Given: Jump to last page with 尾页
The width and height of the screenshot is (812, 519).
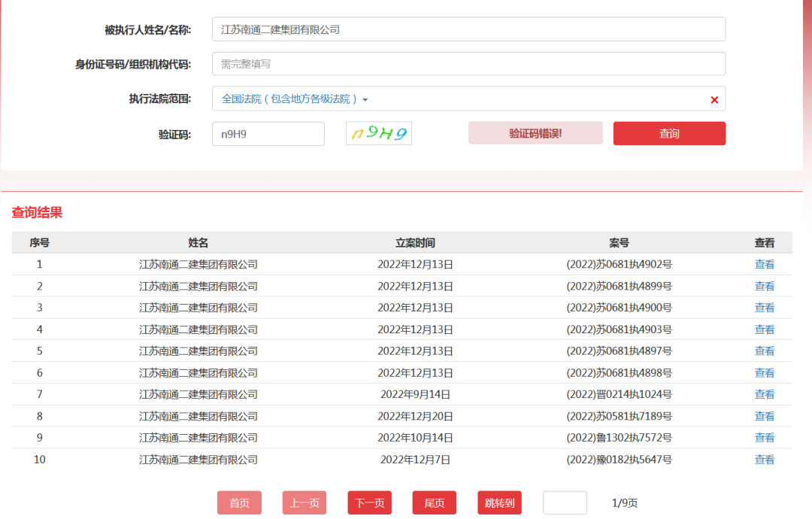Looking at the screenshot, I should [435, 502].
